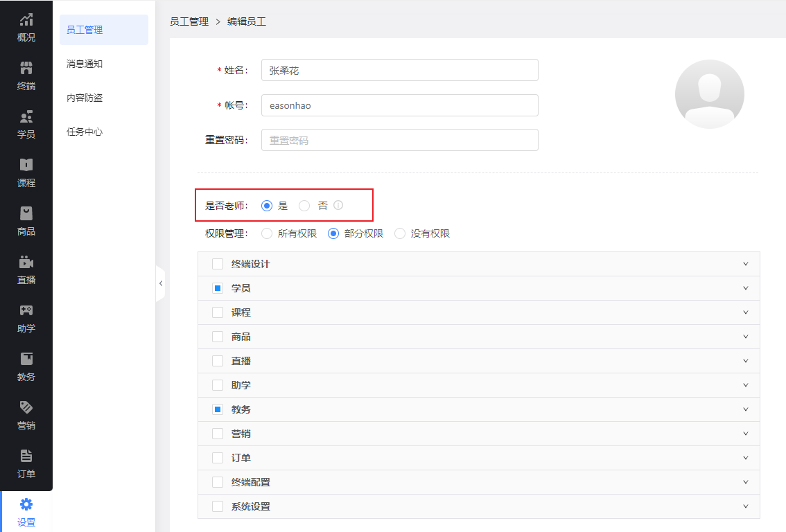Image resolution: width=786 pixels, height=532 pixels.
Task: Toggle the 教务 permission checkbox
Action: [x=218, y=409]
